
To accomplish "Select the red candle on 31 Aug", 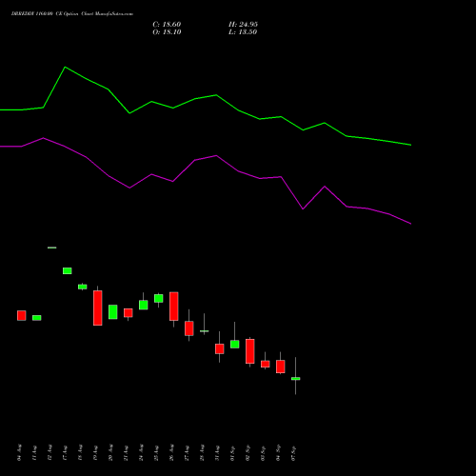I will pyautogui.click(x=220, y=348).
